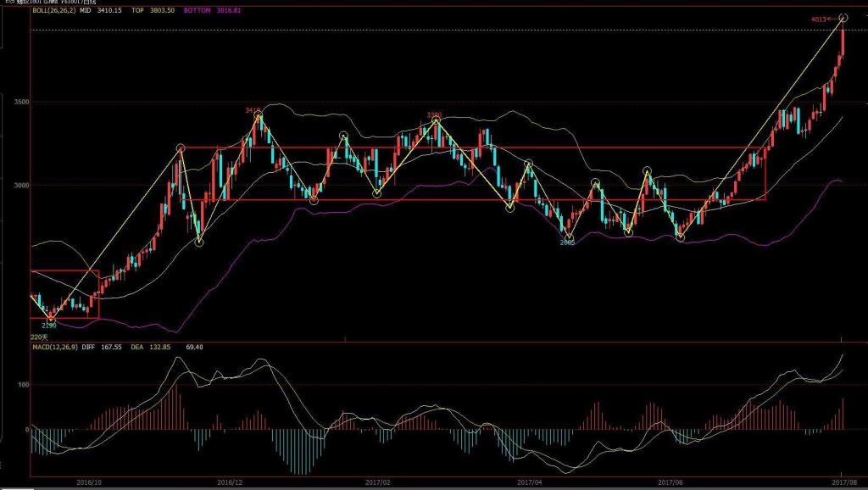Viewport: 868px width, 490px height.
Task: Click the 2017/08 date on time axis
Action: point(841,482)
